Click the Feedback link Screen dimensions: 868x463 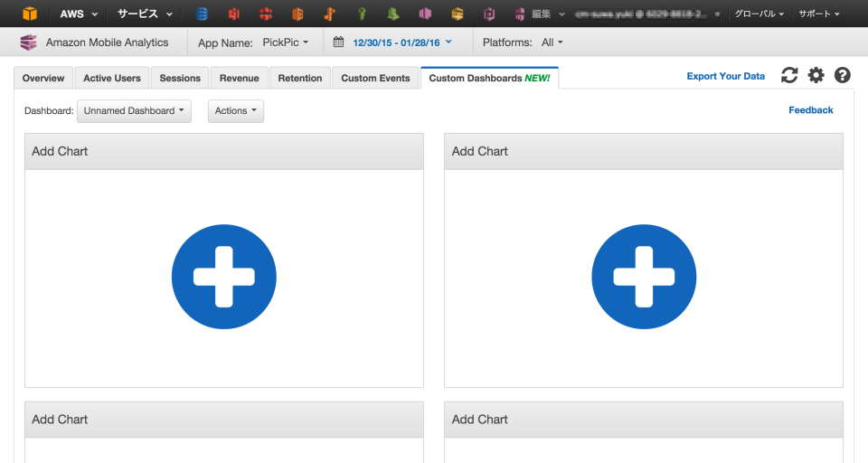pyautogui.click(x=810, y=109)
